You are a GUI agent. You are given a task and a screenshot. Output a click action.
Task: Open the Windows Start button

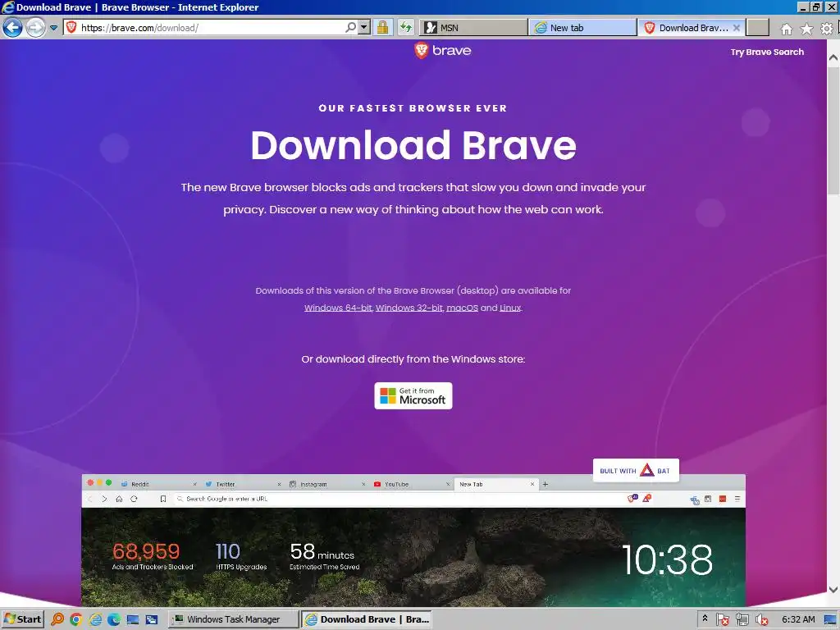point(22,619)
